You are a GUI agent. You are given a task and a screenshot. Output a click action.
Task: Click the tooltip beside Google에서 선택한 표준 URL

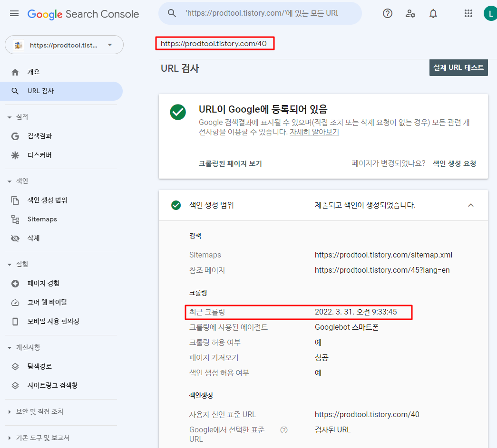[284, 429]
